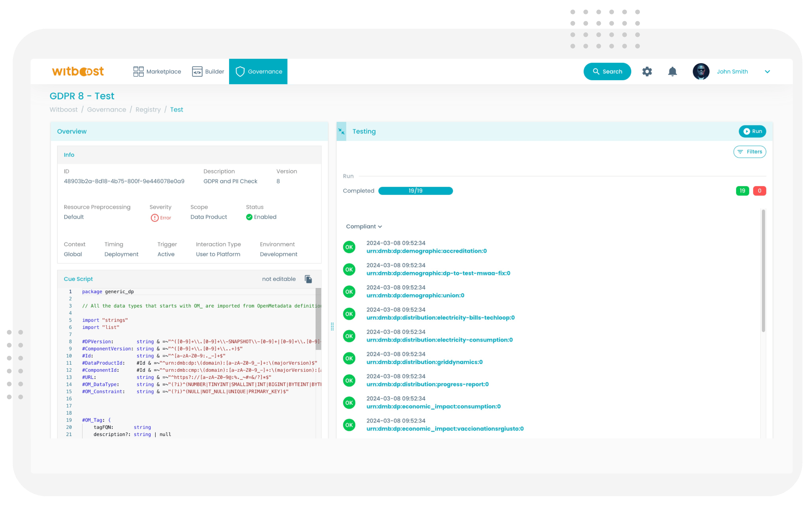Open the electricity-consumption data product link

click(440, 340)
